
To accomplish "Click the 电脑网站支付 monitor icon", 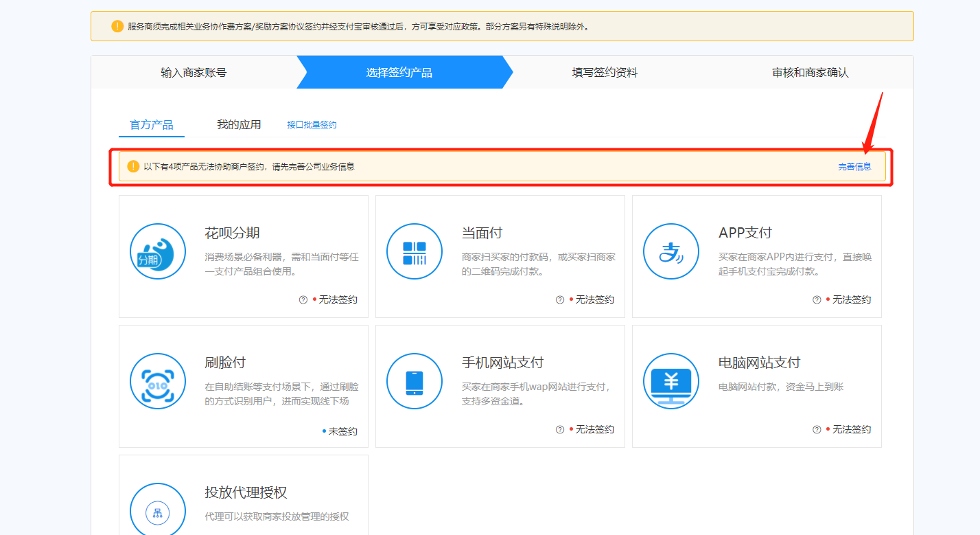I will tap(671, 381).
